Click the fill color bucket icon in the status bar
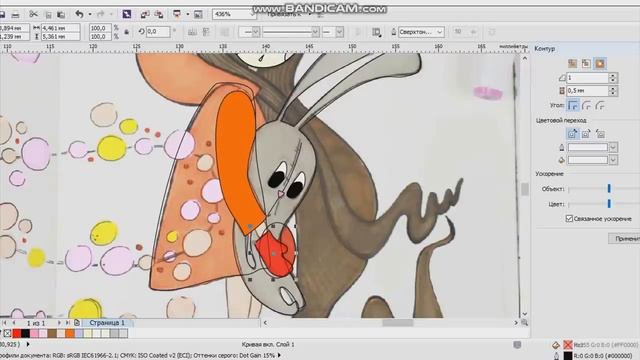 point(556,345)
